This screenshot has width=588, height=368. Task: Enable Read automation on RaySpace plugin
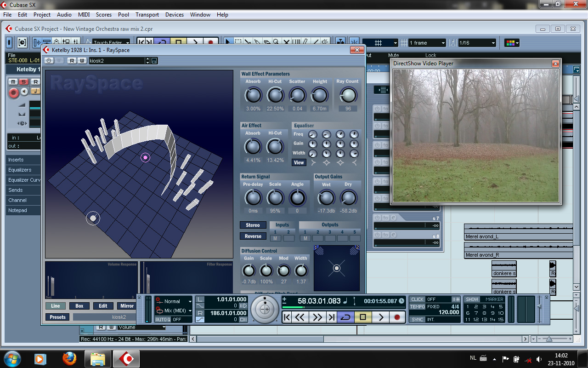(72, 61)
